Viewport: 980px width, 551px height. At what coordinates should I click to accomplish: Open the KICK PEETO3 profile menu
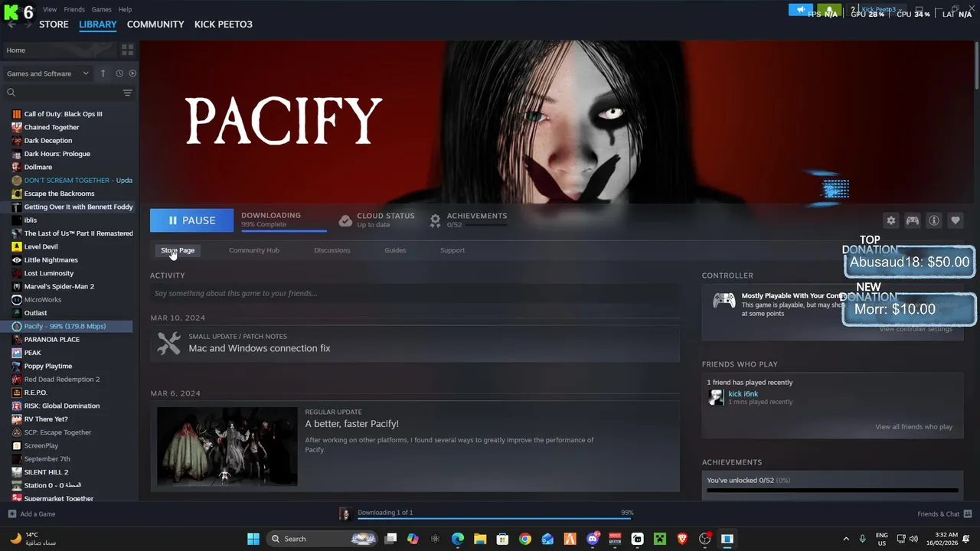(x=224, y=24)
